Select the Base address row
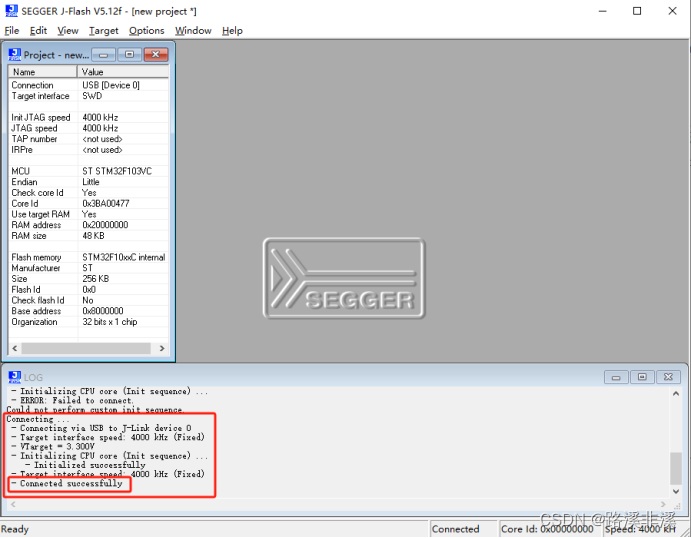 88,311
